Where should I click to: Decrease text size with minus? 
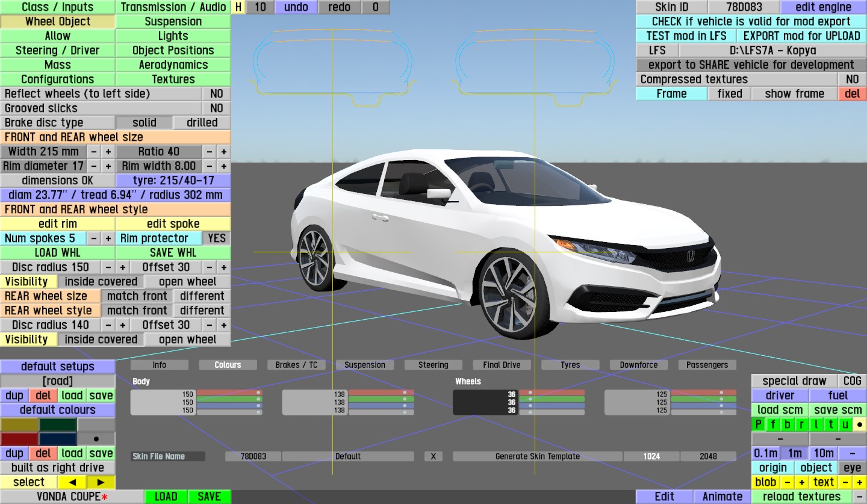(x=845, y=482)
